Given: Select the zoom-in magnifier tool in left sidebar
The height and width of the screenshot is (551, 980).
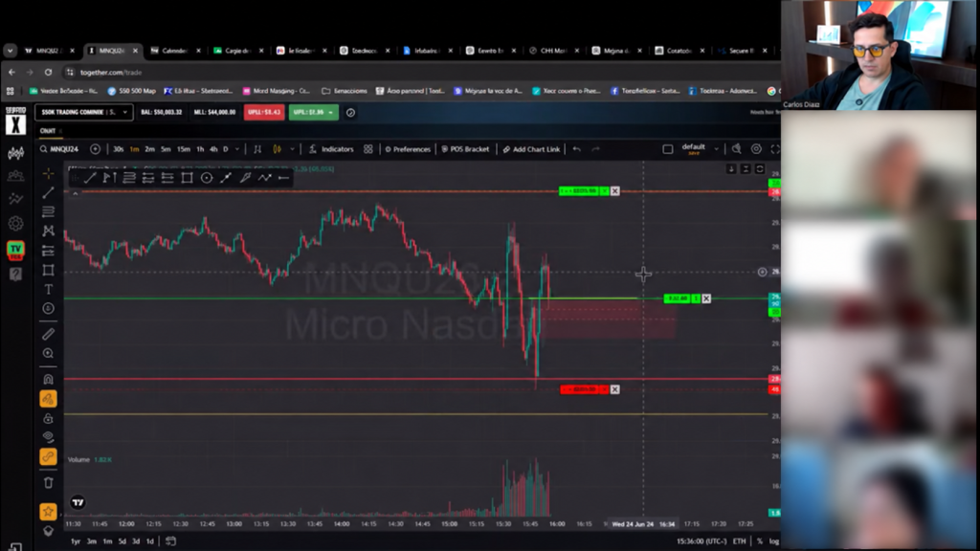Looking at the screenshot, I should point(48,354).
